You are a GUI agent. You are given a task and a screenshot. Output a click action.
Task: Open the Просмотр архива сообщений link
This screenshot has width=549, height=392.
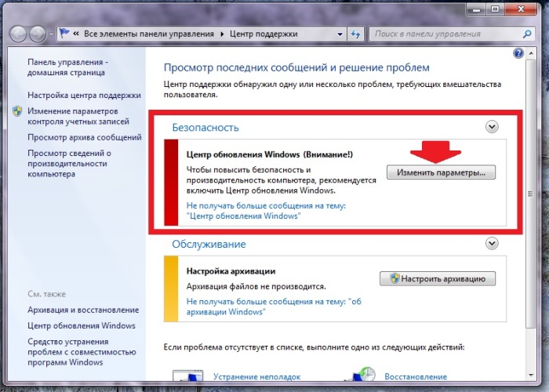coord(85,137)
